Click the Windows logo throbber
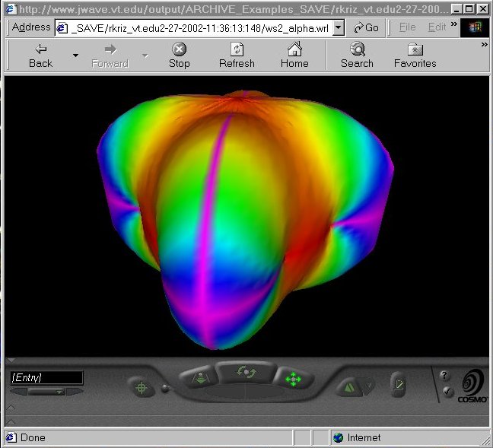The image size is (493, 448). 475,27
